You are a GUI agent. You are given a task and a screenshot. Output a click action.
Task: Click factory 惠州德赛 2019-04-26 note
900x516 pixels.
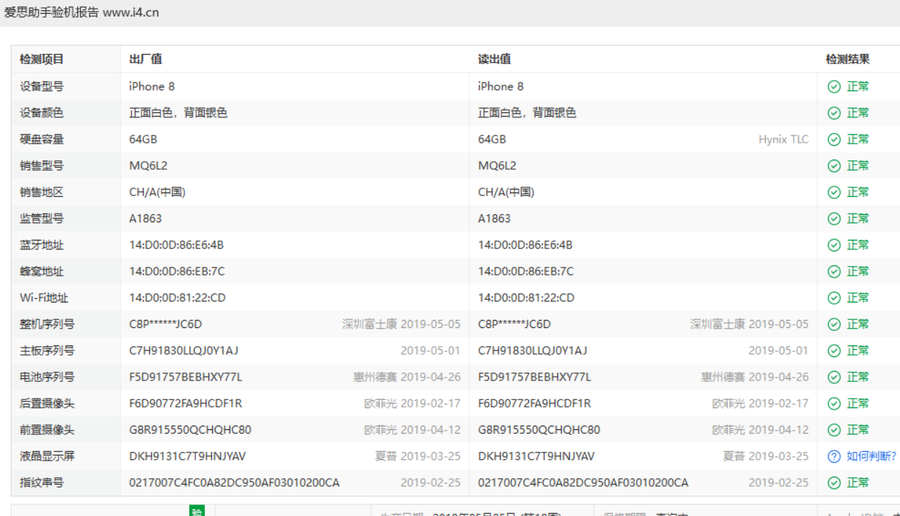click(407, 377)
